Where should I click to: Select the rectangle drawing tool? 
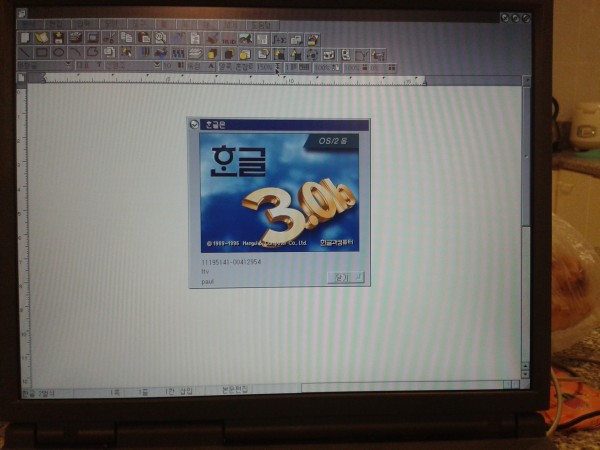pos(42,52)
